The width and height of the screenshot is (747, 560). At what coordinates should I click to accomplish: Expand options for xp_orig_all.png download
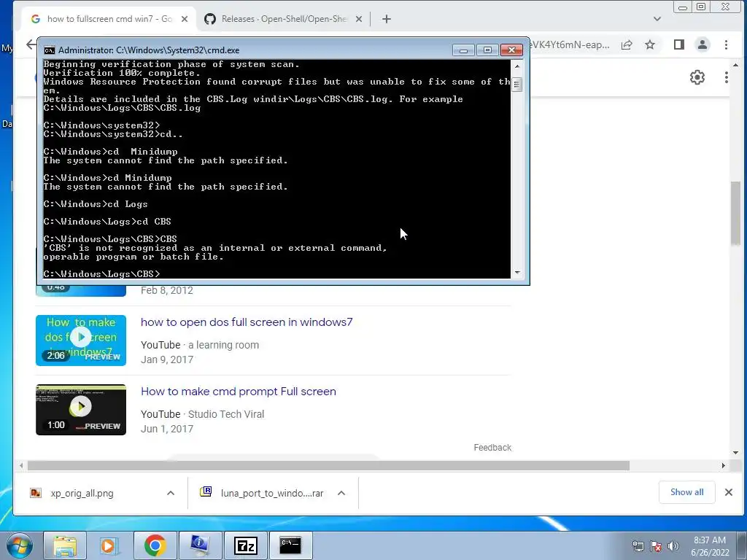(171, 494)
